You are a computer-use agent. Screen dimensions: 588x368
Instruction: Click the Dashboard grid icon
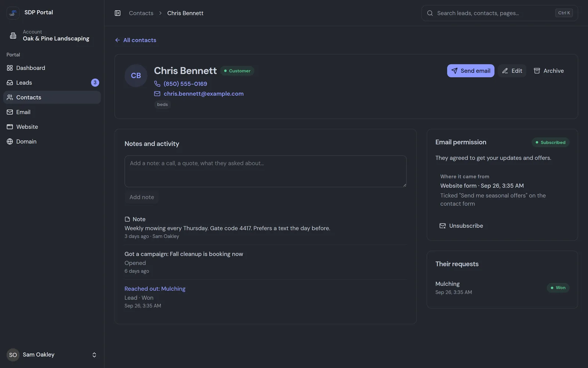(10, 68)
